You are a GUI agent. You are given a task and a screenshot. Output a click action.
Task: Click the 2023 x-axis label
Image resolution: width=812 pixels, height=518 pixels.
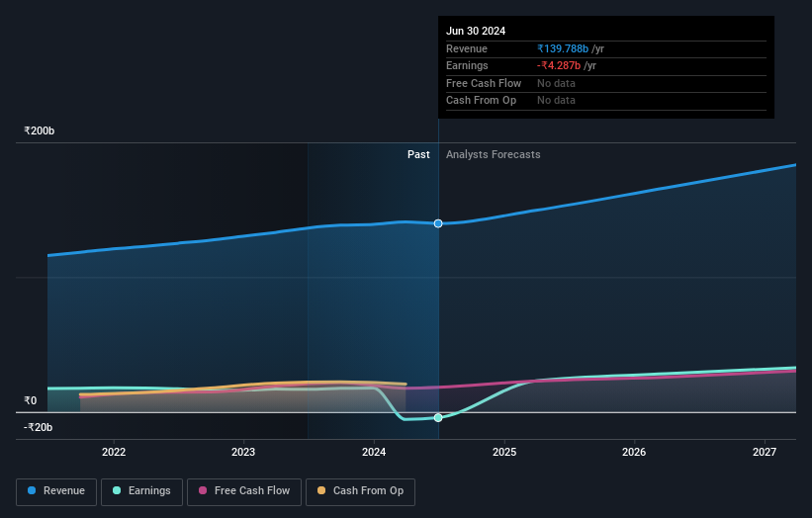click(243, 452)
